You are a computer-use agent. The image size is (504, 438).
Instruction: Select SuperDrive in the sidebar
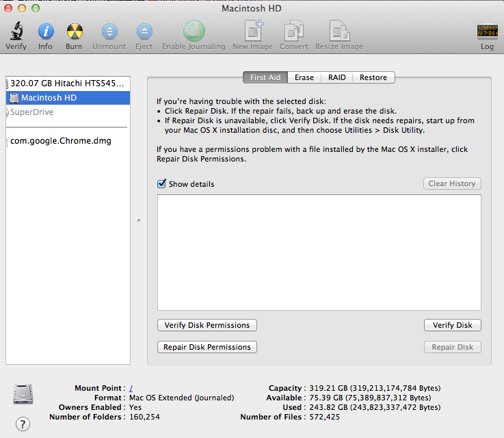[x=68, y=112]
